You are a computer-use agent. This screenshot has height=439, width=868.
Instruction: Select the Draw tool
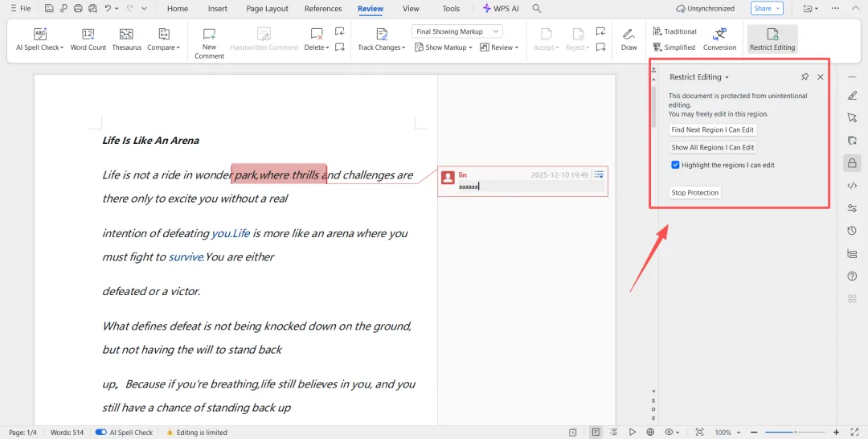pyautogui.click(x=628, y=40)
